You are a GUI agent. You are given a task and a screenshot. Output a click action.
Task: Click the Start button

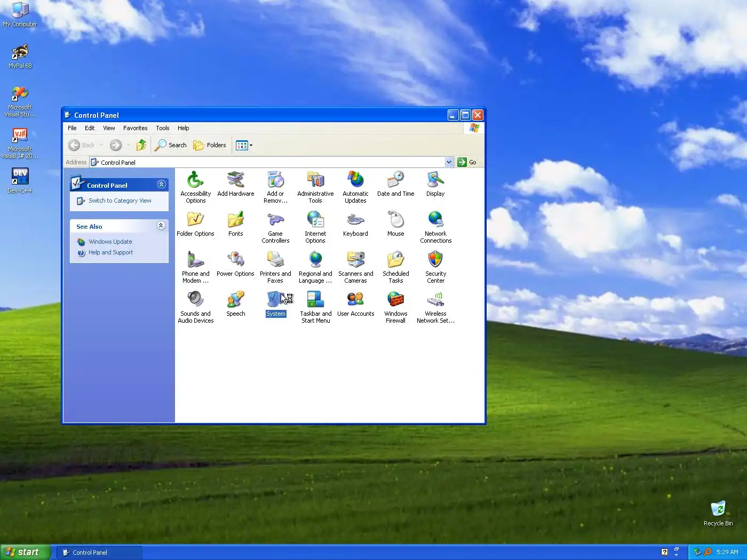26,552
